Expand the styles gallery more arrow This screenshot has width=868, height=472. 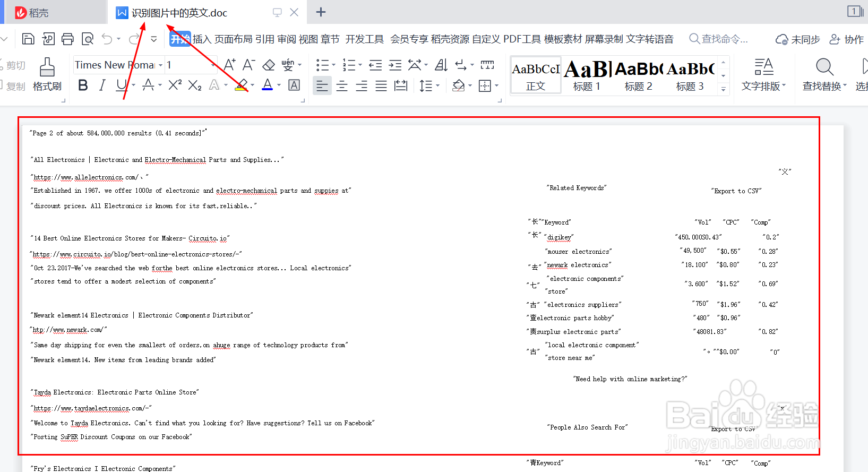point(723,89)
